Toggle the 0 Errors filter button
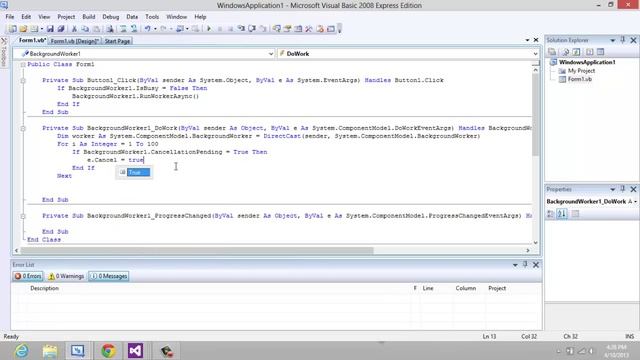The width and height of the screenshot is (640, 360). pyautogui.click(x=28, y=276)
